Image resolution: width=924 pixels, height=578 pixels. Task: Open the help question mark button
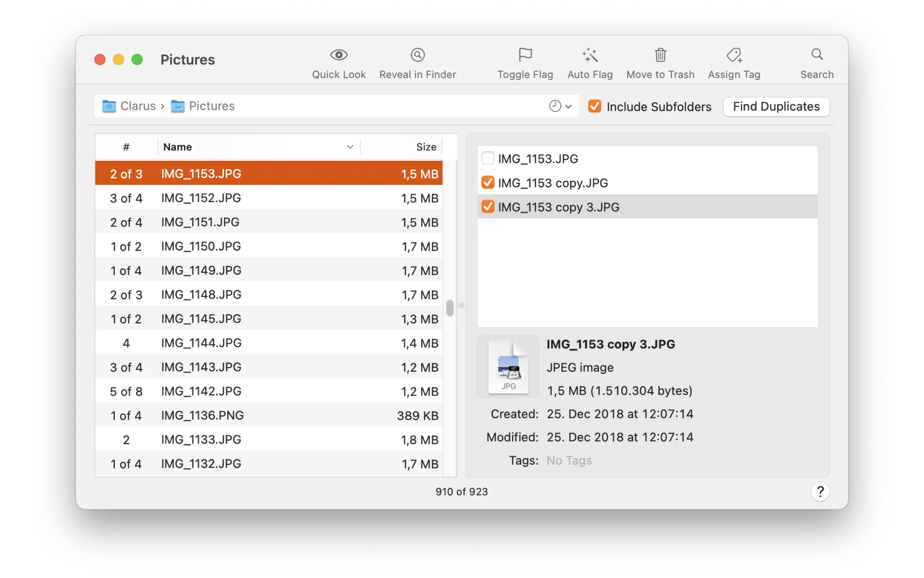click(820, 491)
